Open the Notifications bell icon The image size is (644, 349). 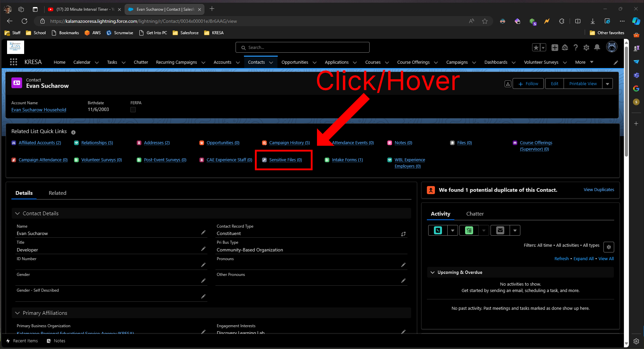coord(597,48)
